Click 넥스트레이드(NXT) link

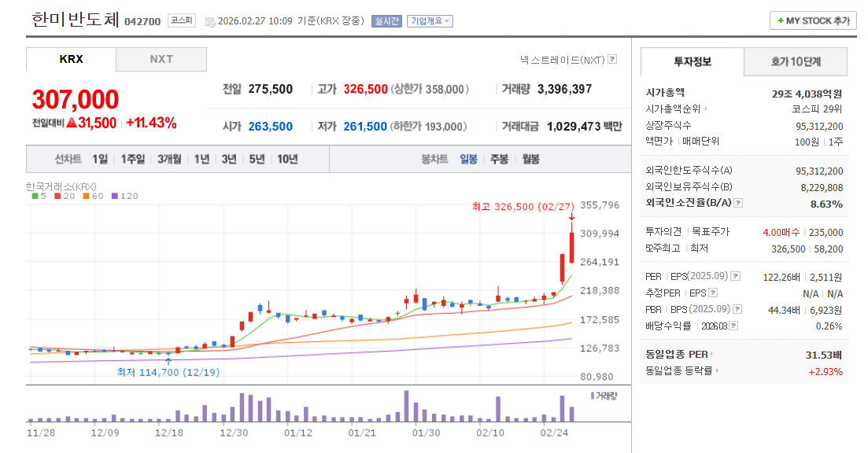tap(563, 60)
